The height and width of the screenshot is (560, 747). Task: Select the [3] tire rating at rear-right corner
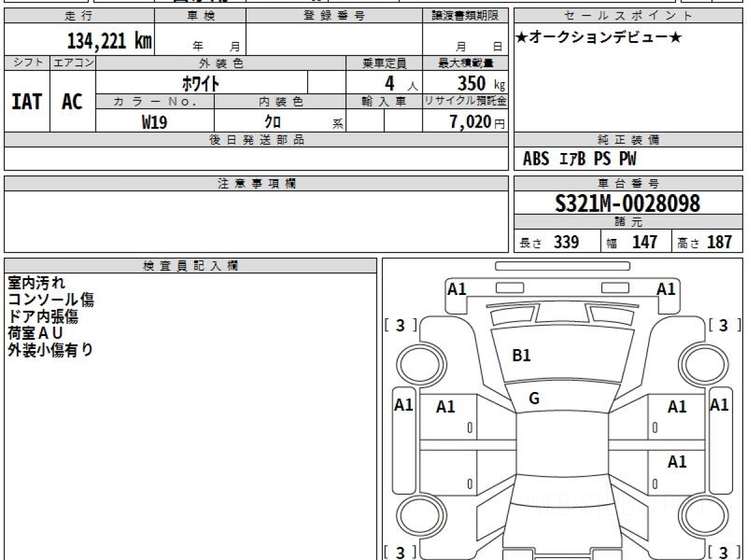725,551
